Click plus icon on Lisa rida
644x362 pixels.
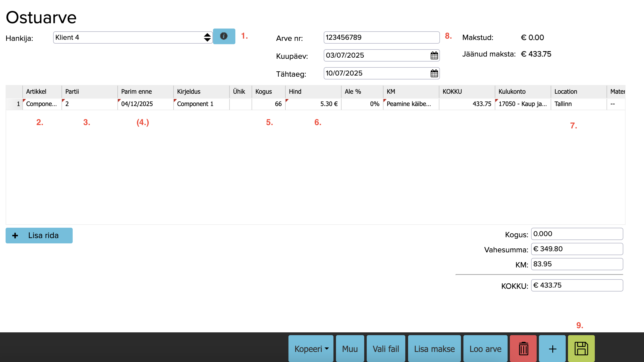click(15, 236)
